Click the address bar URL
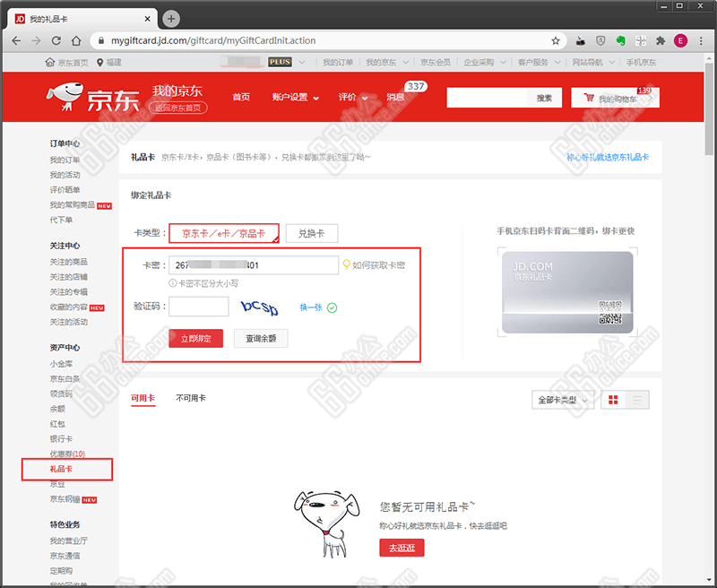 pyautogui.click(x=213, y=40)
